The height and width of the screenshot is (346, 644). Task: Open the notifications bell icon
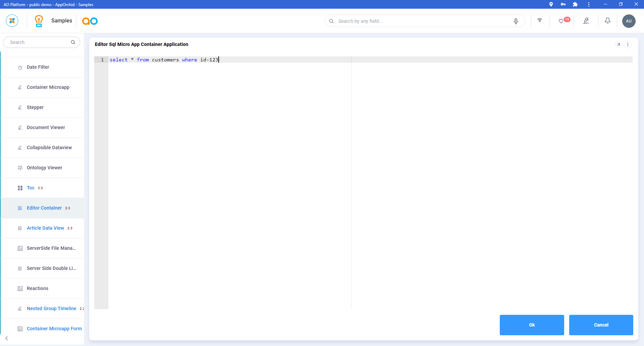point(607,21)
